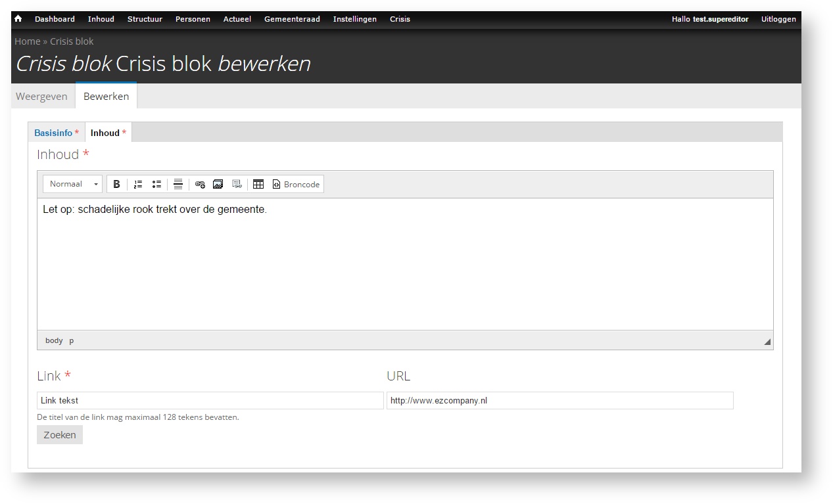Click the Uitloggen link

tap(778, 19)
